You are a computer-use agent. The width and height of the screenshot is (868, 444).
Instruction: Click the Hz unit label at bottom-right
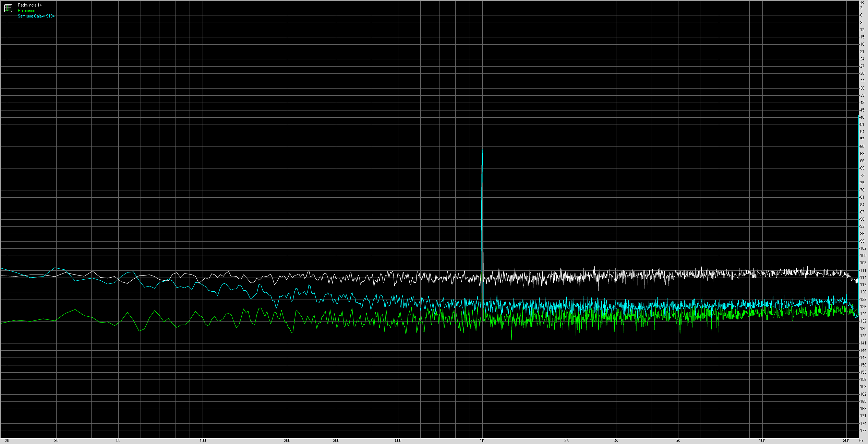click(x=861, y=441)
